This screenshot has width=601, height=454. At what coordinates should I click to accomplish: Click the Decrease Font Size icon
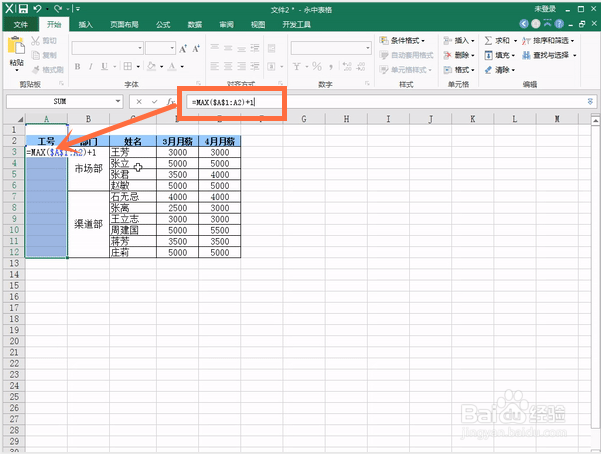click(196, 48)
